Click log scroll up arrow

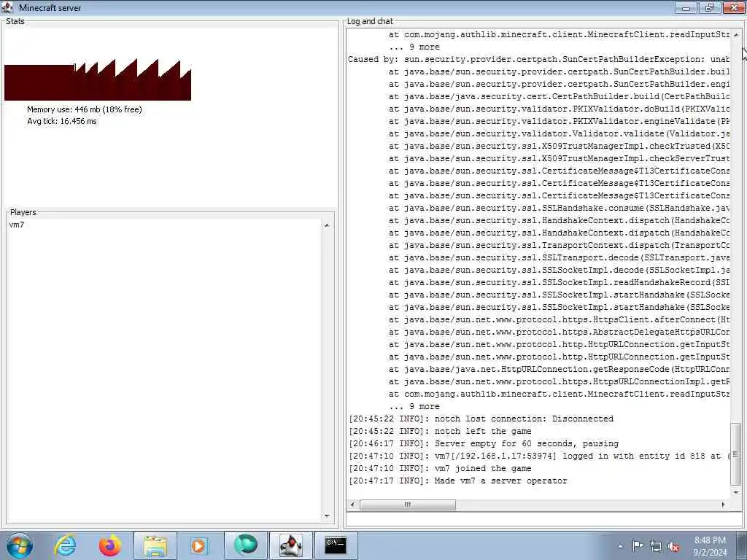[736, 35]
